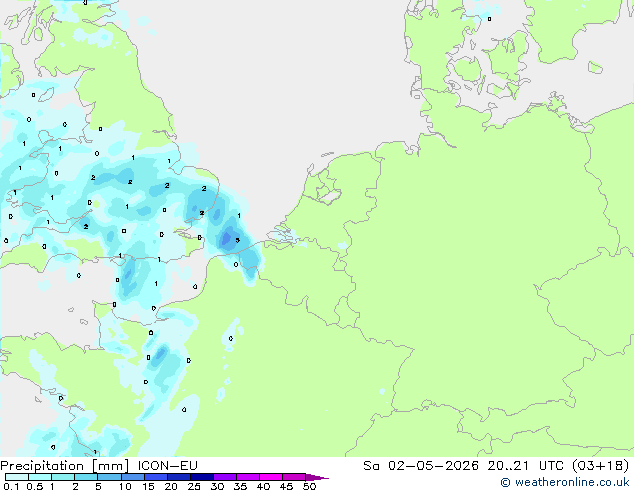Click the 2–5 mm legend color swatch
Viewport: 634px width, 490px height.
[x=86, y=477]
